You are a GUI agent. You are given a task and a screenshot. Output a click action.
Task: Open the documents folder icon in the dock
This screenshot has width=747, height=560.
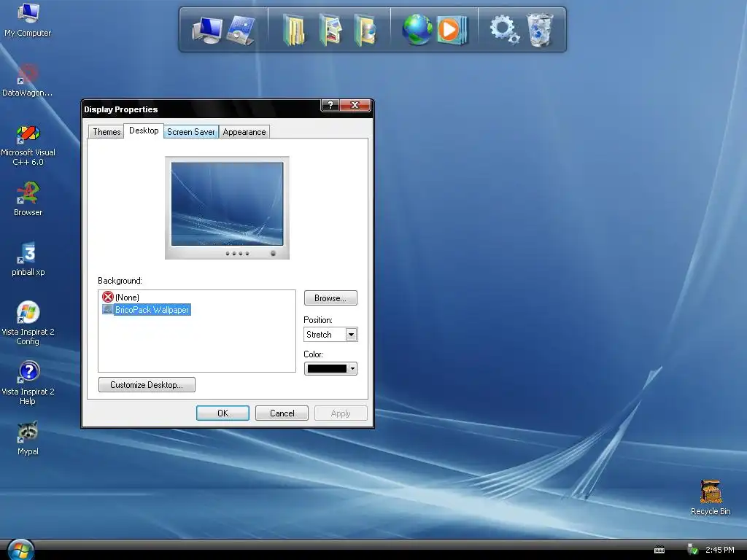tap(294, 31)
